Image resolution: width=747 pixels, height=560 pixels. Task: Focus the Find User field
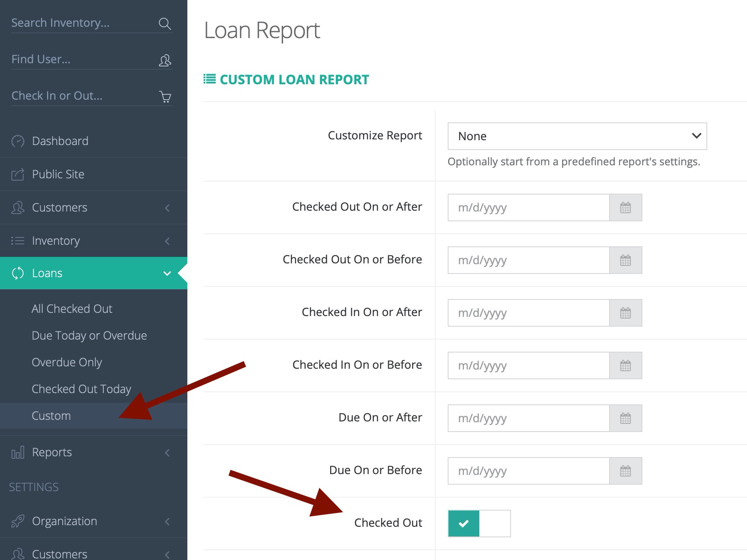coord(92,60)
